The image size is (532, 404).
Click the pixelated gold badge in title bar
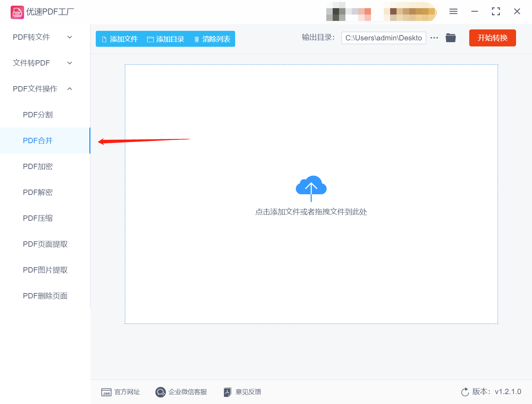coord(410,11)
